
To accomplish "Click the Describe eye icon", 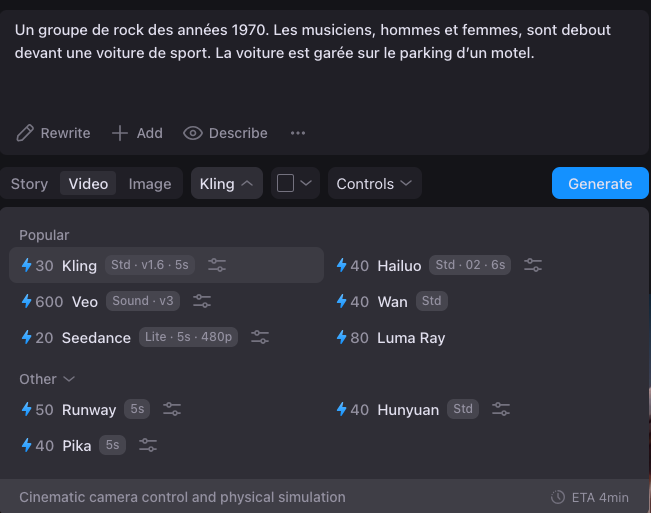I will pos(193,133).
